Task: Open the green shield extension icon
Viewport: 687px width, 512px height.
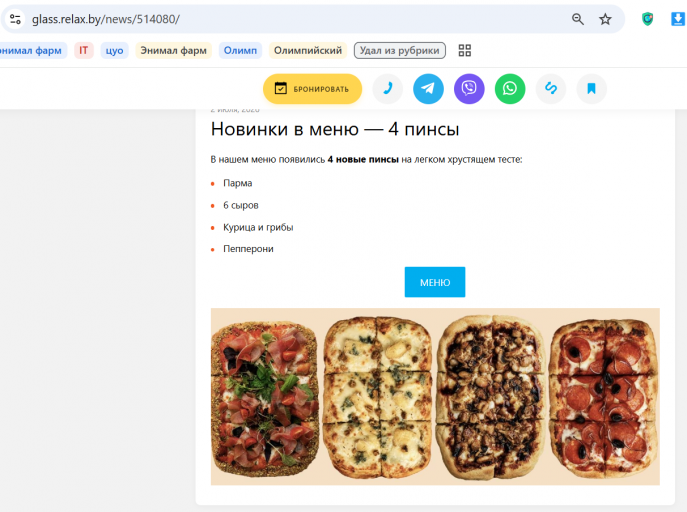Action: click(647, 19)
